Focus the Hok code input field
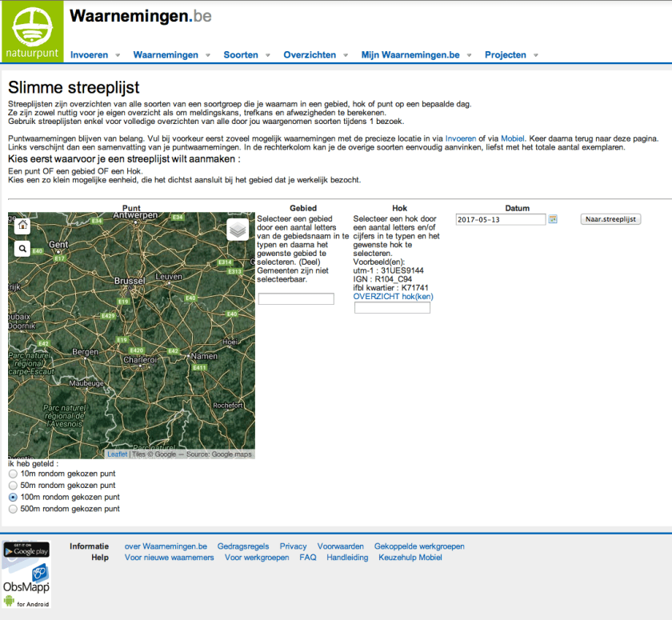 click(x=392, y=308)
